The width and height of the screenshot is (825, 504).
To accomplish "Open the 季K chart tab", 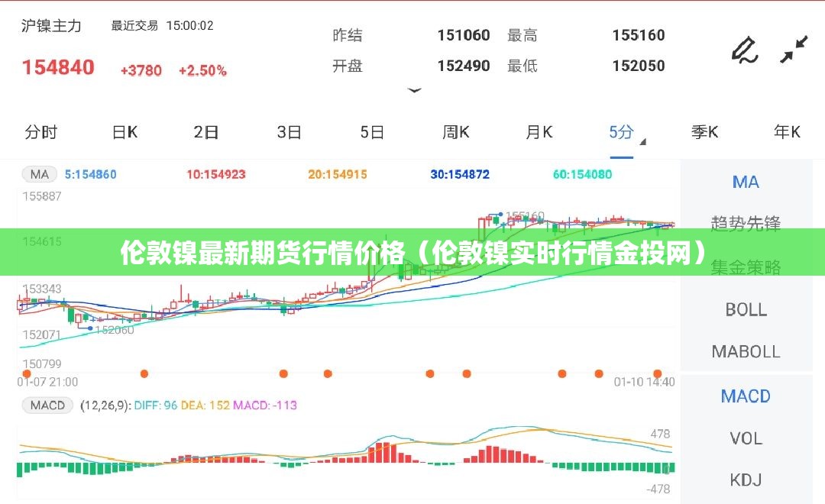I will [x=704, y=132].
